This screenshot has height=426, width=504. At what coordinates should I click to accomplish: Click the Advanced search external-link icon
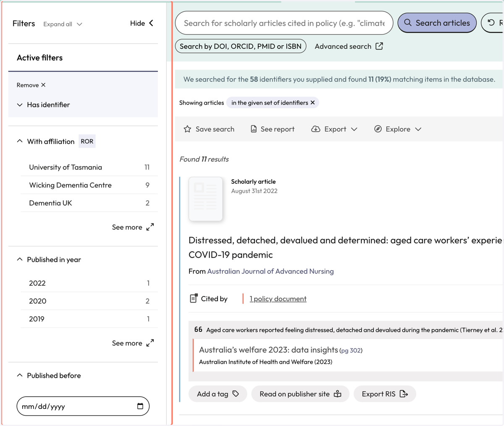[x=379, y=46]
